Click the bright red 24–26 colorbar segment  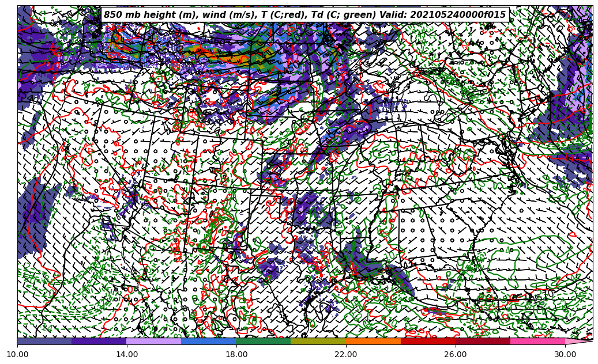pos(428,341)
